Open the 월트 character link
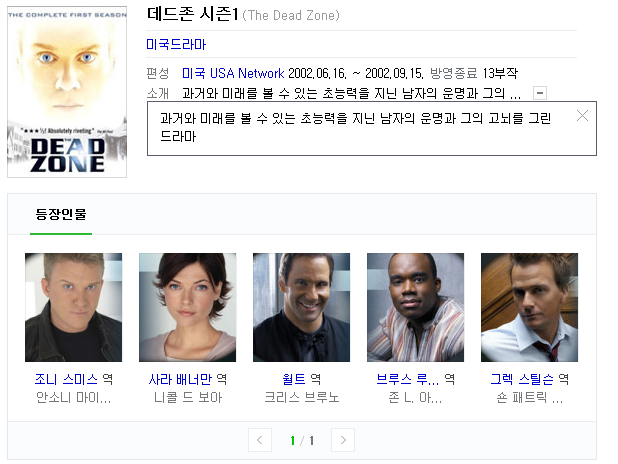This screenshot has width=618, height=464. [x=294, y=379]
